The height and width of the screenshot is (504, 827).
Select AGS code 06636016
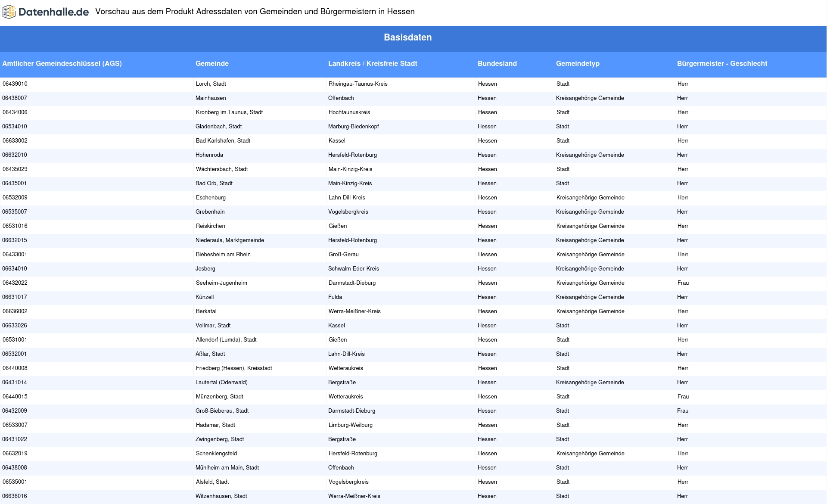[15, 496]
